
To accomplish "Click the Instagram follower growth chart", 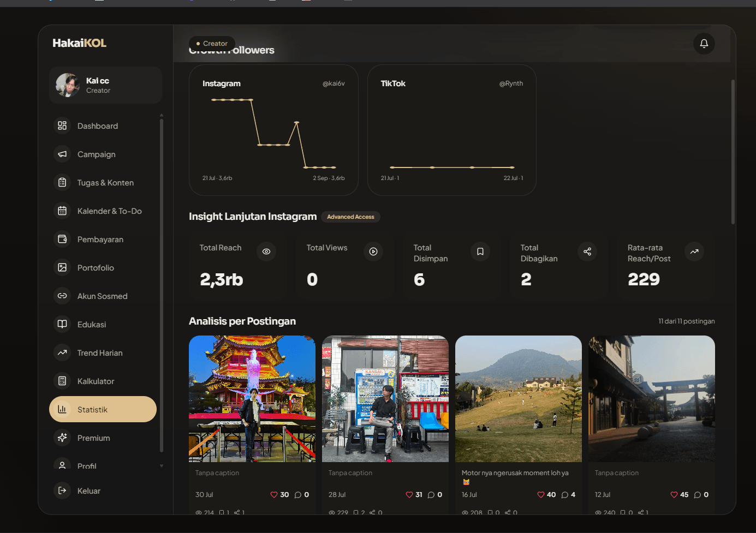I will pyautogui.click(x=273, y=134).
